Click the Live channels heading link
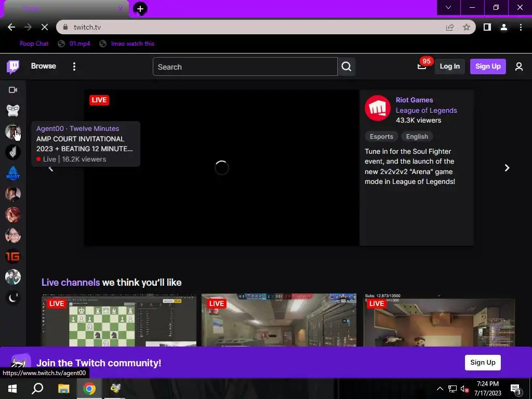The height and width of the screenshot is (399, 532). coord(71,282)
